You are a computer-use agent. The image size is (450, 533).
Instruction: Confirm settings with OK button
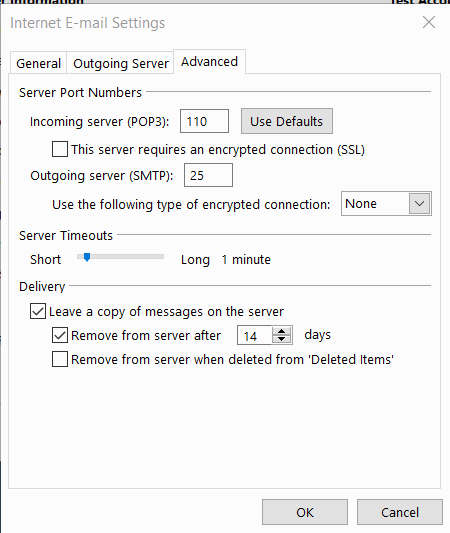(305, 512)
